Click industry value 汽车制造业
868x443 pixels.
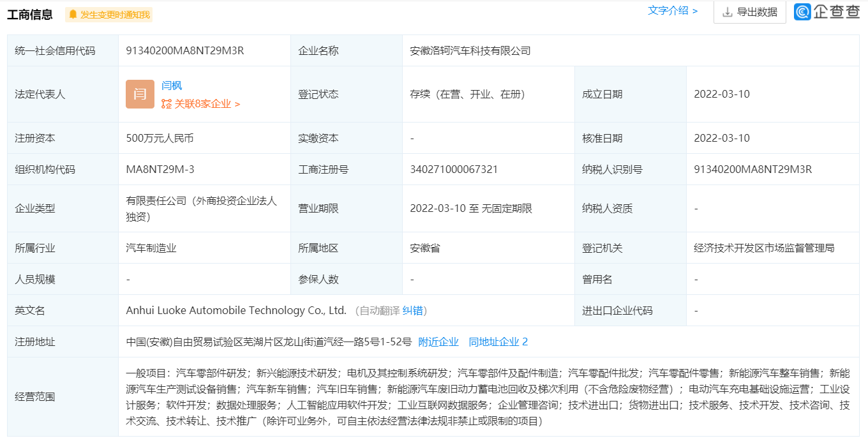click(151, 248)
